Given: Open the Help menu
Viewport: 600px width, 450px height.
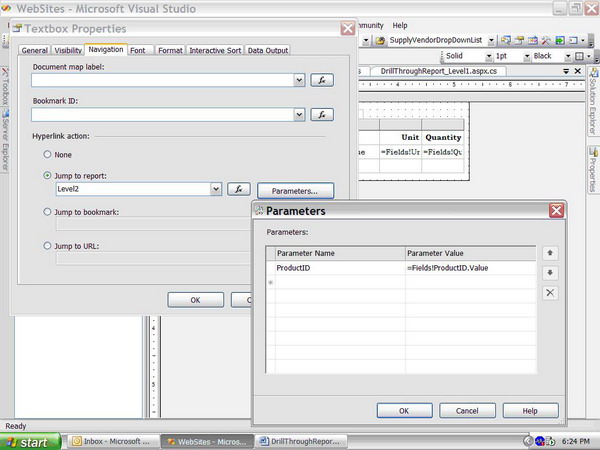Looking at the screenshot, I should pyautogui.click(x=400, y=25).
